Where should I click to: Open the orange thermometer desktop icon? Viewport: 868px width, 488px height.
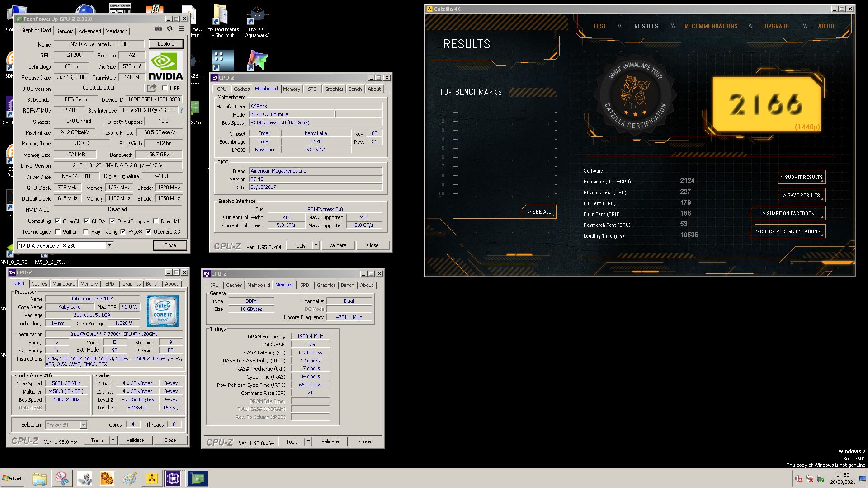click(155, 9)
